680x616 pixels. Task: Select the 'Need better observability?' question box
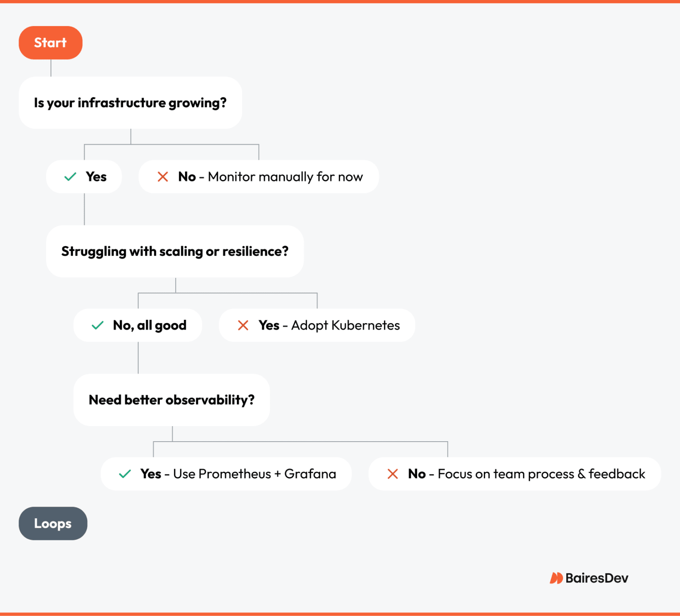(x=171, y=400)
